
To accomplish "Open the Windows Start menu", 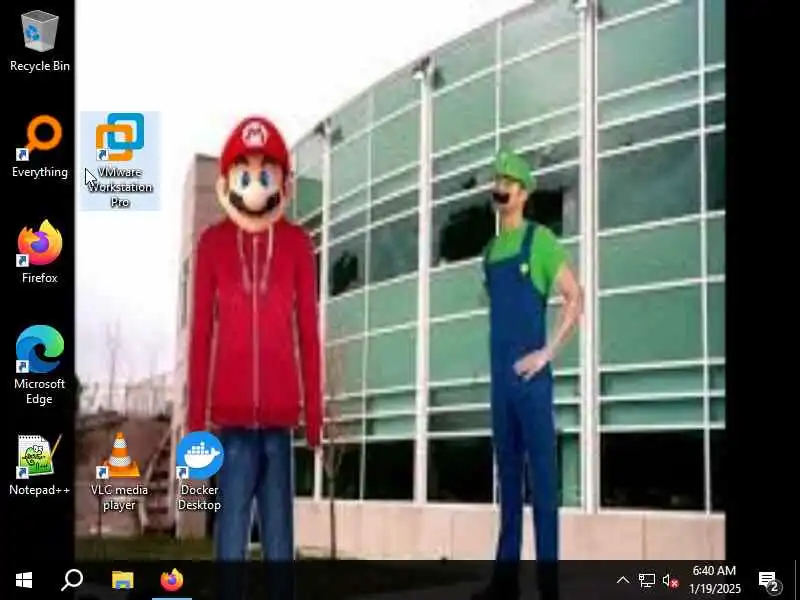I will click(x=24, y=580).
